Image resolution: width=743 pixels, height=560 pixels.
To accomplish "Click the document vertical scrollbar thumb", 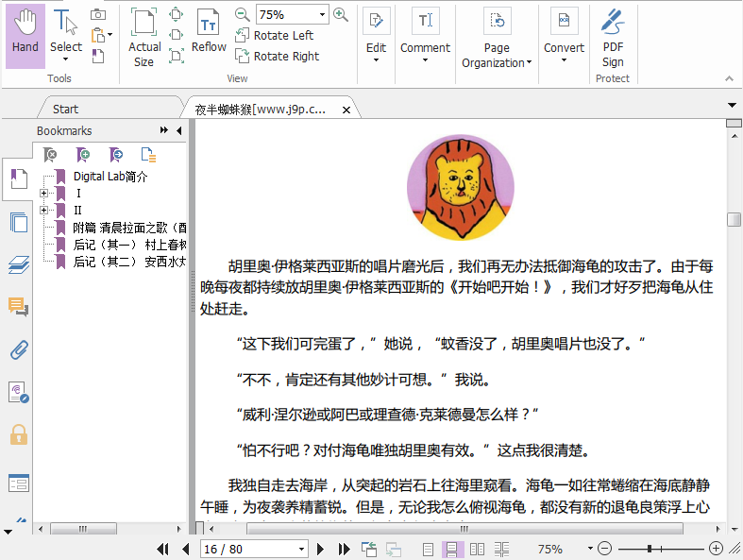I will [734, 219].
